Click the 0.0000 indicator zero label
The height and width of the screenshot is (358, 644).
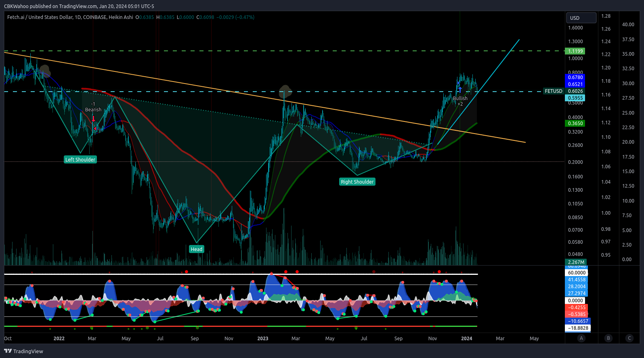(x=575, y=301)
